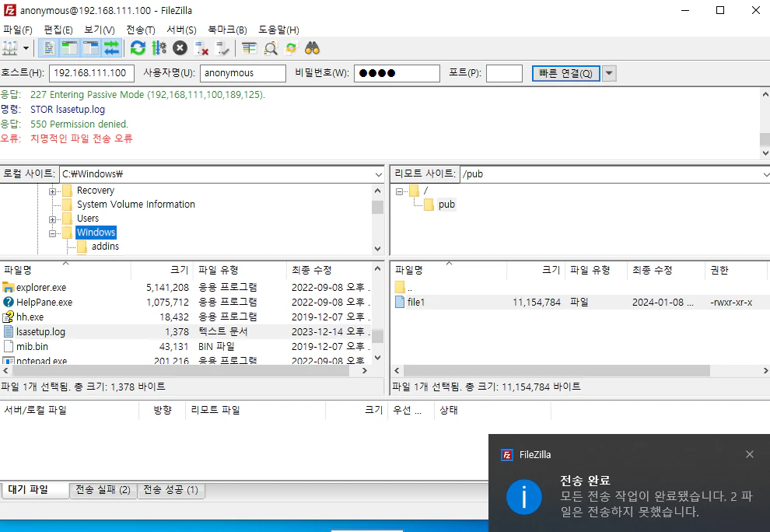Select the addins folder in local tree
This screenshot has height=532, width=770.
105,247
